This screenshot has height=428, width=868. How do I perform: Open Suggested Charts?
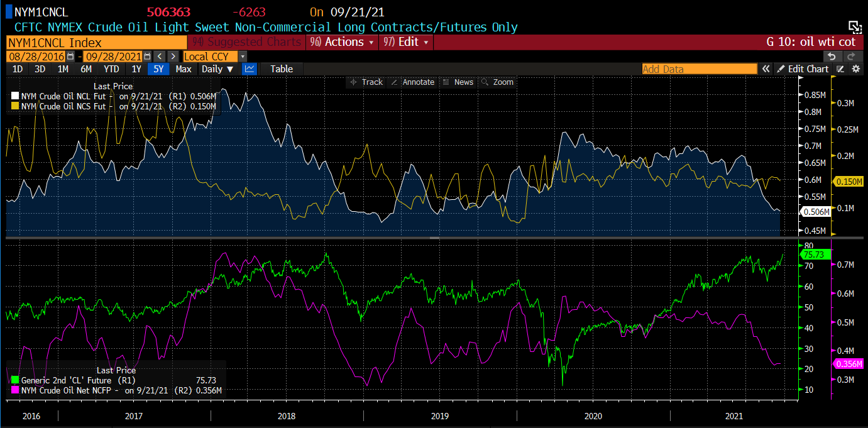pyautogui.click(x=246, y=42)
